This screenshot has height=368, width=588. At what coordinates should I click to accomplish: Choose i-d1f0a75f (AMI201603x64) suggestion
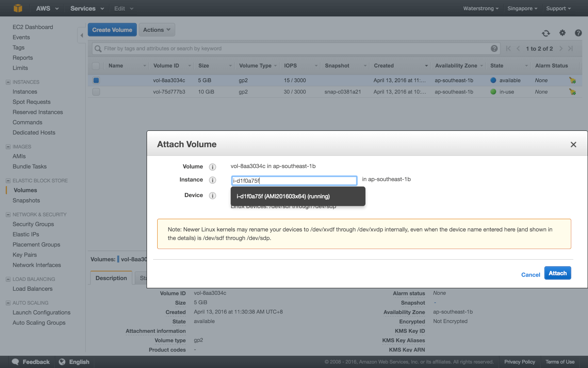[298, 196]
